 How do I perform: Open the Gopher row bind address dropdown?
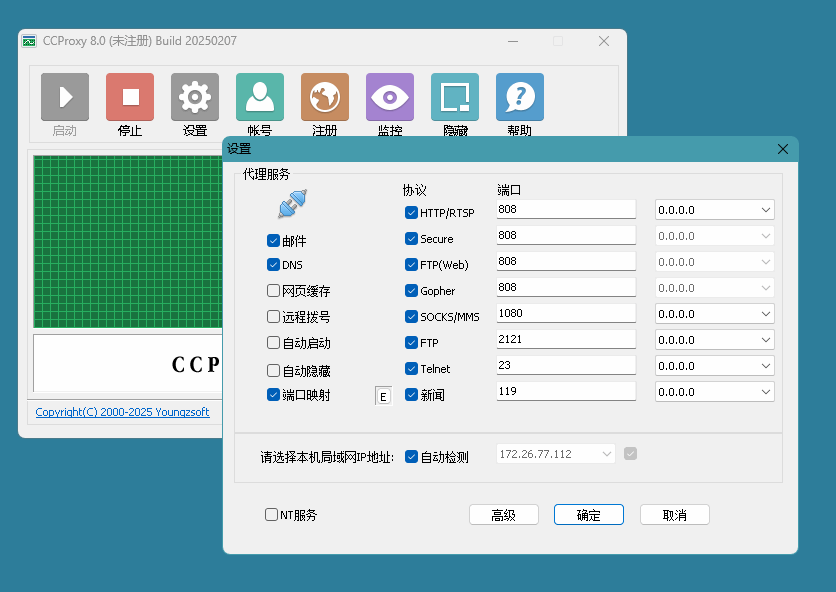point(714,288)
